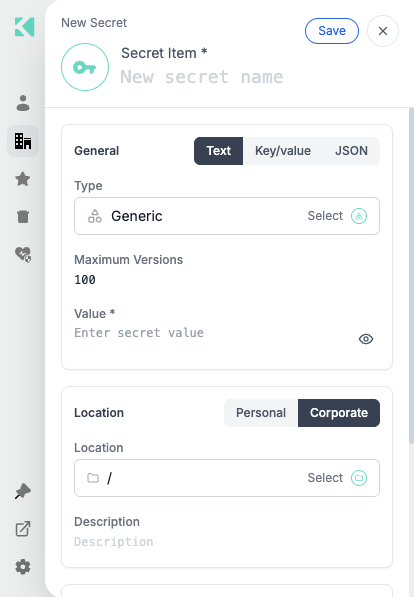Click the pin icon in sidebar
414x597 pixels.
coord(23,491)
